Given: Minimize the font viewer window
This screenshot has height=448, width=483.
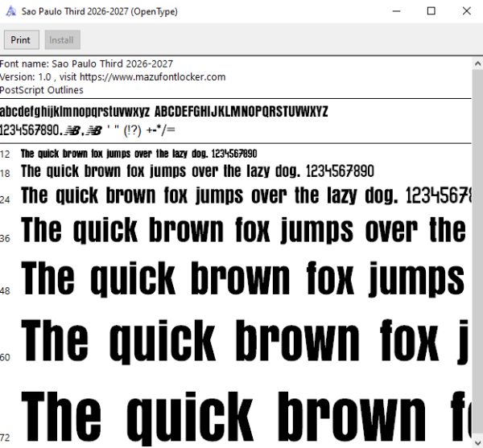Looking at the screenshot, I should (396, 11).
